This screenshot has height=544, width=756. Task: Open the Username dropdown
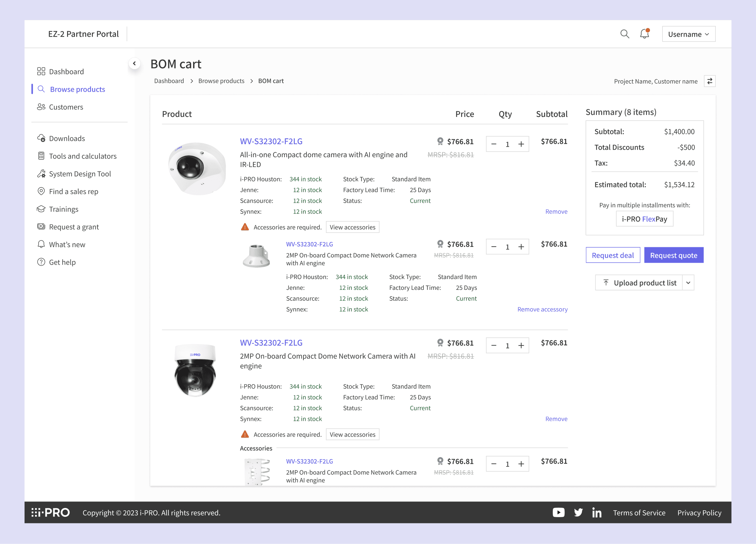coord(688,34)
